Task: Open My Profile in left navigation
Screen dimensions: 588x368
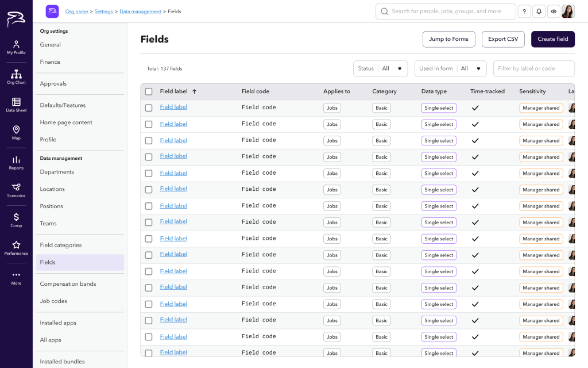Action: 16,47
